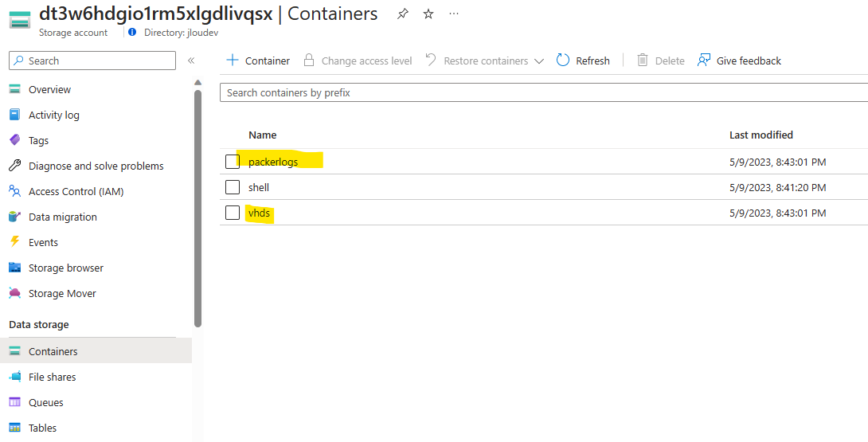Open the Tags icon in sidebar
The width and height of the screenshot is (868, 442).
point(15,140)
